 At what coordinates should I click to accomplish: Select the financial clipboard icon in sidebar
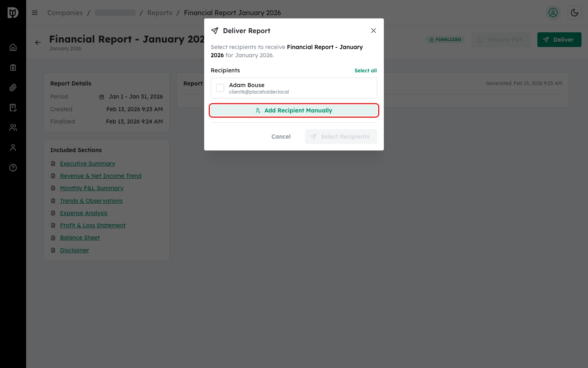coord(13,67)
